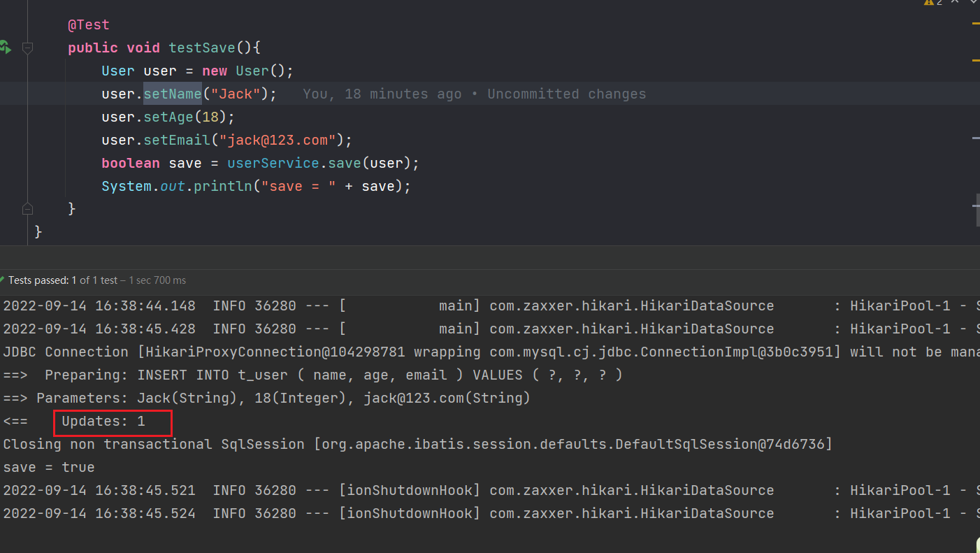Viewport: 980px width, 553px height.
Task: Click the 'Preparing: INSERT INTO t_user' console line
Action: tap(312, 375)
